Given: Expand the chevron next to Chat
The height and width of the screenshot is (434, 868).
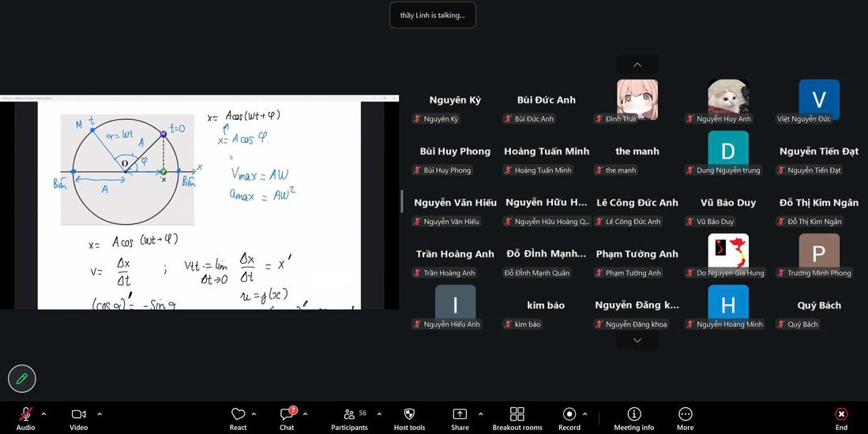Looking at the screenshot, I should 305,413.
